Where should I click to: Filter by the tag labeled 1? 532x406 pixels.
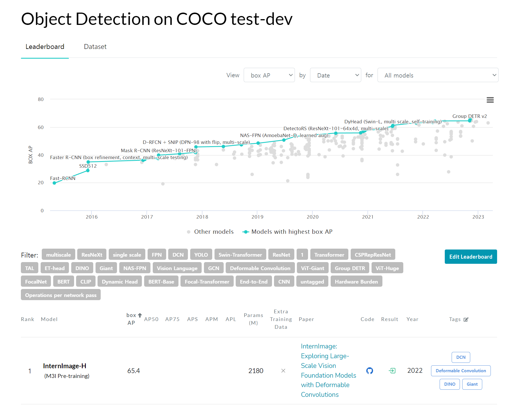(x=302, y=255)
